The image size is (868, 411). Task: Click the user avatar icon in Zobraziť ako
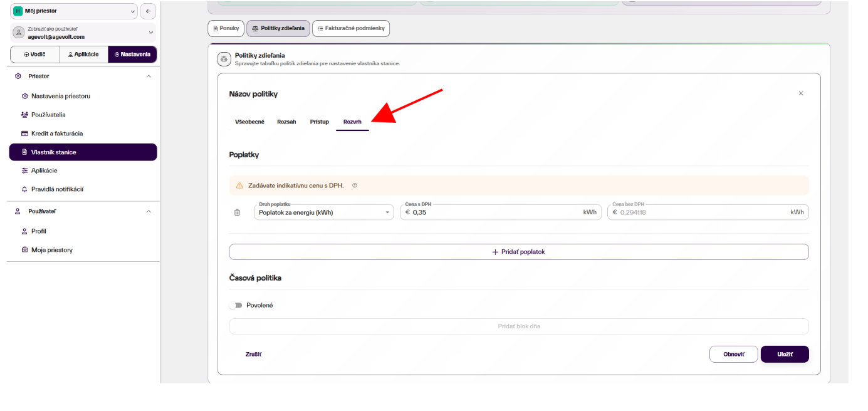(x=19, y=33)
